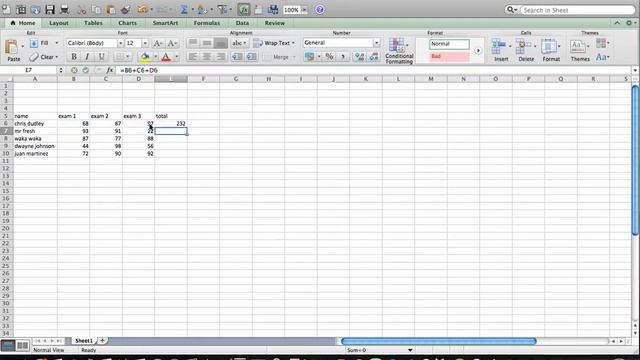This screenshot has height=360, width=640.
Task: Click the Percent style icon
Action: tap(329, 57)
